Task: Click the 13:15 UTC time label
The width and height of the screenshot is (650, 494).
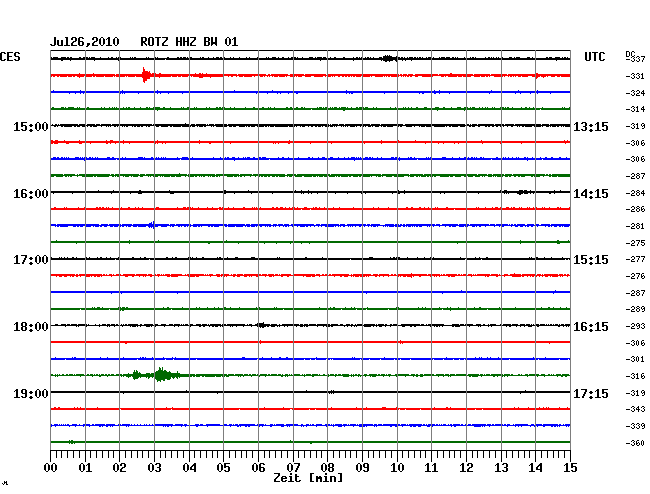Action: coord(591,127)
